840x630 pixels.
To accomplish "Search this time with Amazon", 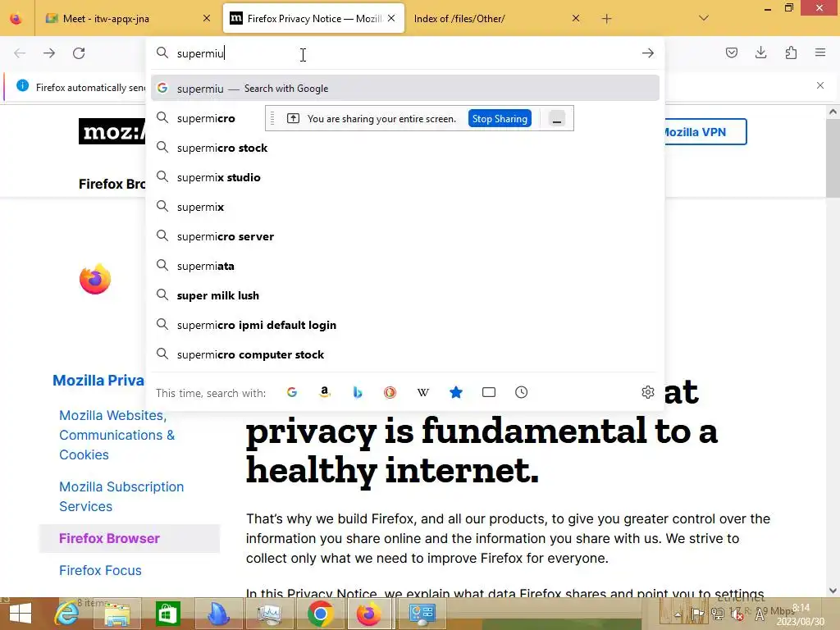I will 325,393.
